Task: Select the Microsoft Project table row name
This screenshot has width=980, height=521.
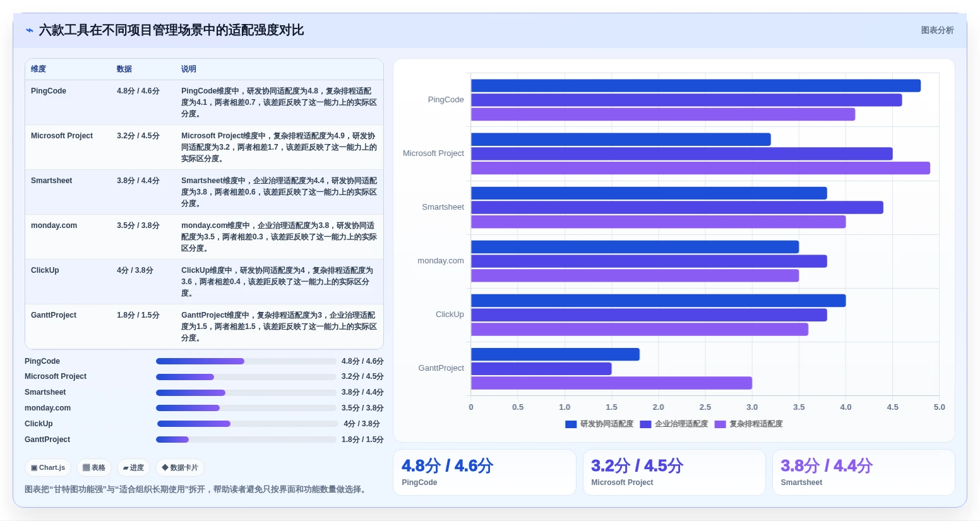Action: point(62,136)
